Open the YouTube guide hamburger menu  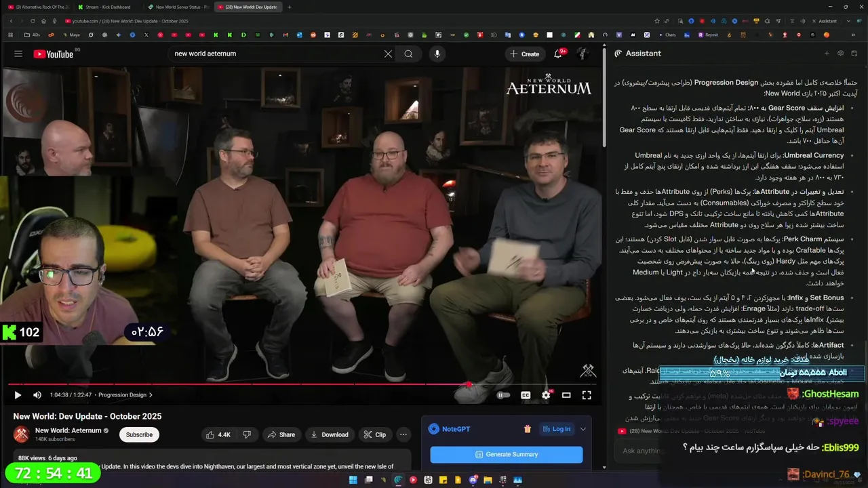coord(18,54)
